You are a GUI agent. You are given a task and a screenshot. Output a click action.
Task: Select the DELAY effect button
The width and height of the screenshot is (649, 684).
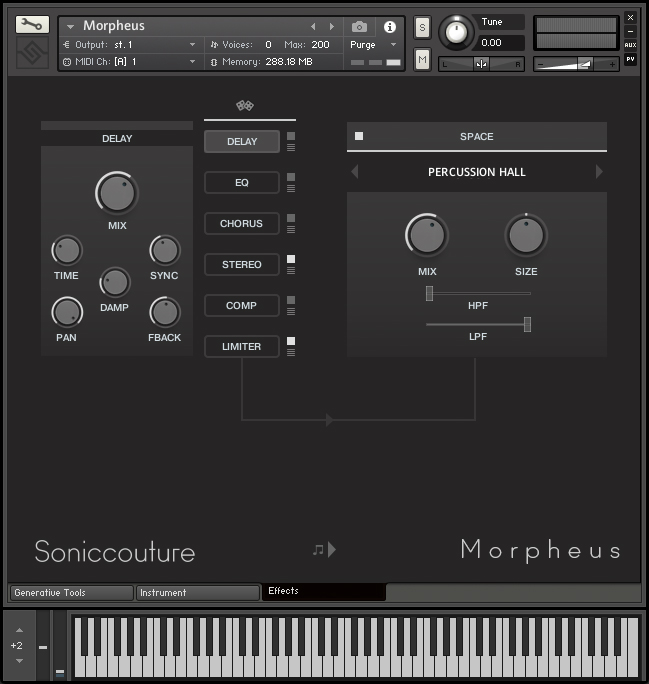click(x=242, y=141)
